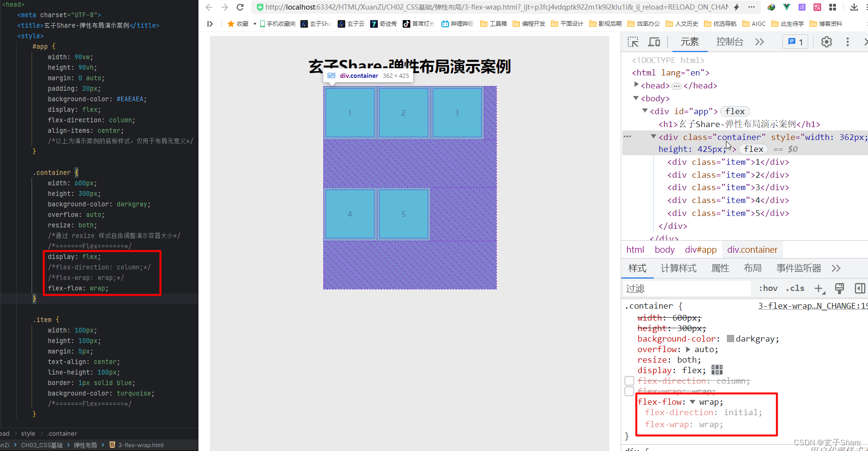The height and width of the screenshot is (451, 868).
Task: Open the DevTools three-dot customize menu
Action: click(x=847, y=42)
